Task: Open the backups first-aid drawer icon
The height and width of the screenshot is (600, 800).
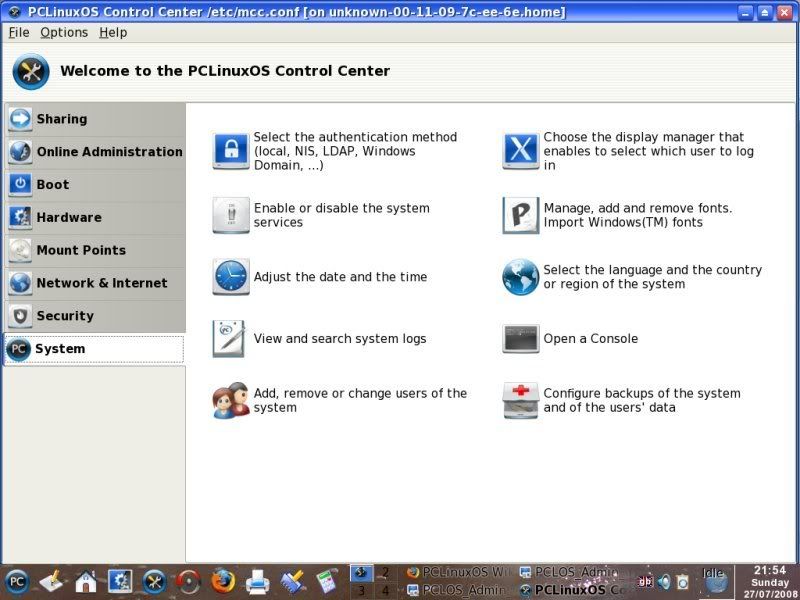Action: click(x=520, y=401)
